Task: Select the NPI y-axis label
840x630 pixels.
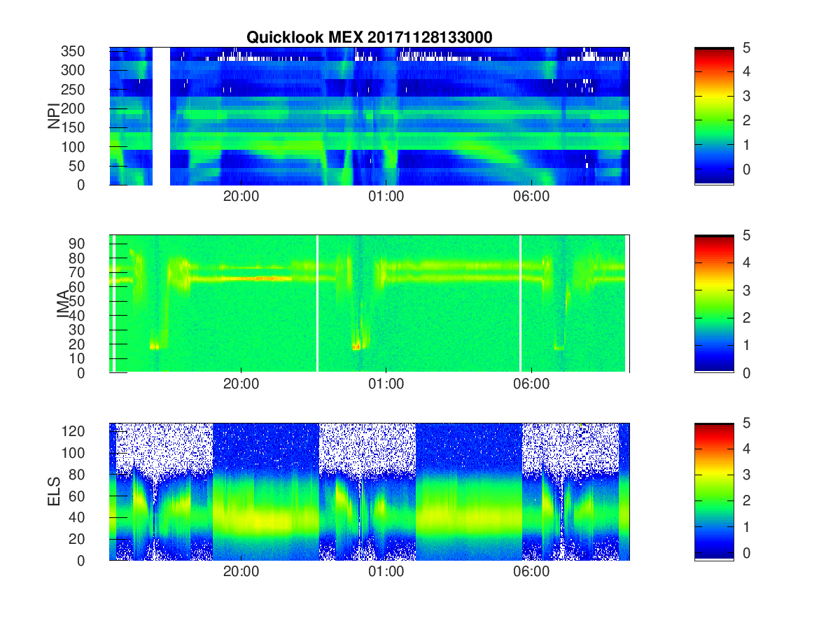Action: (53, 116)
